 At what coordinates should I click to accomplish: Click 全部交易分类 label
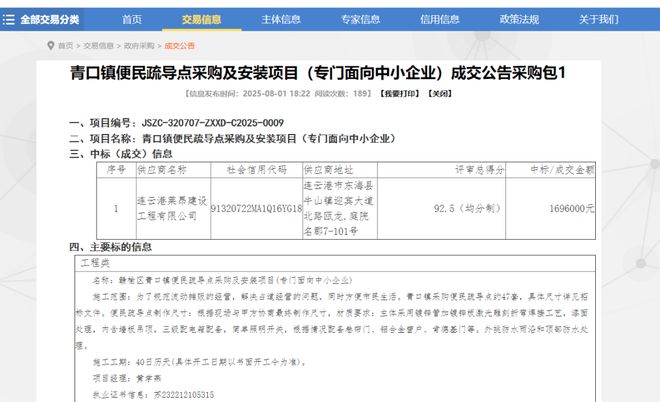50,19
